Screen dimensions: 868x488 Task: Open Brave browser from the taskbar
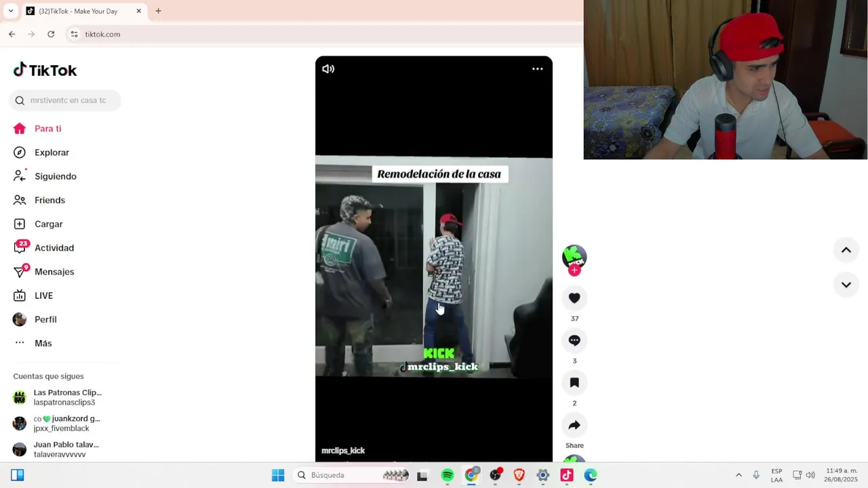pos(519,475)
